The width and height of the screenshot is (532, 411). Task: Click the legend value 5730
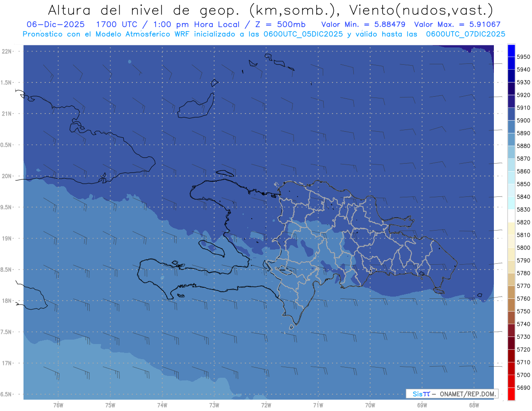coord(523,337)
